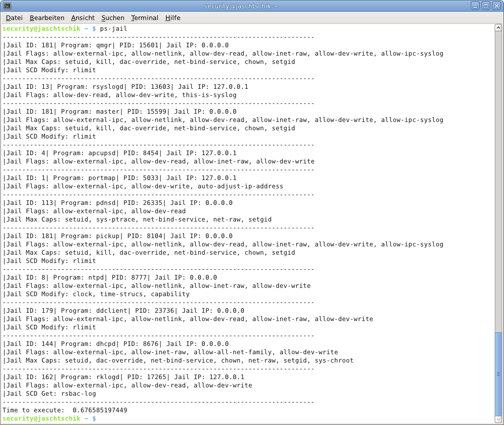Click the 'this-is-syslog' flag text
This screenshot has height=425, width=504.
click(209, 95)
